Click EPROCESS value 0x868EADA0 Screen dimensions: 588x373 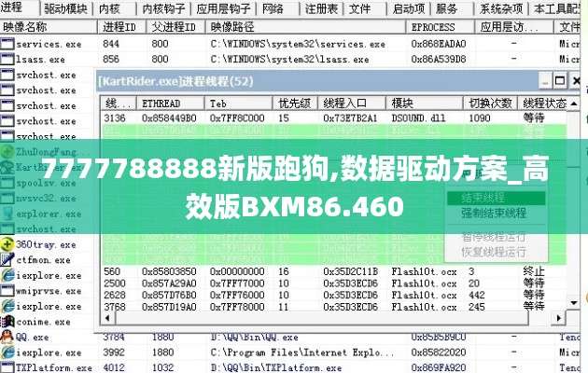439,44
